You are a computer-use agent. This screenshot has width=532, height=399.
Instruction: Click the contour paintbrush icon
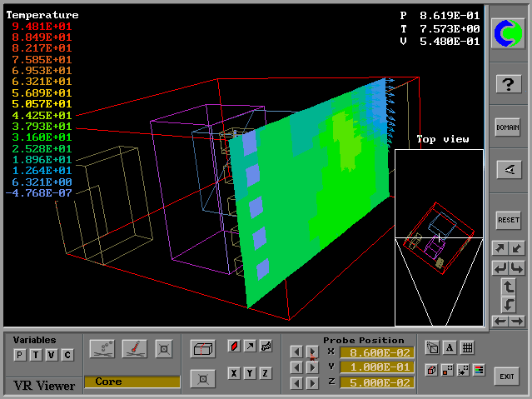click(x=135, y=348)
